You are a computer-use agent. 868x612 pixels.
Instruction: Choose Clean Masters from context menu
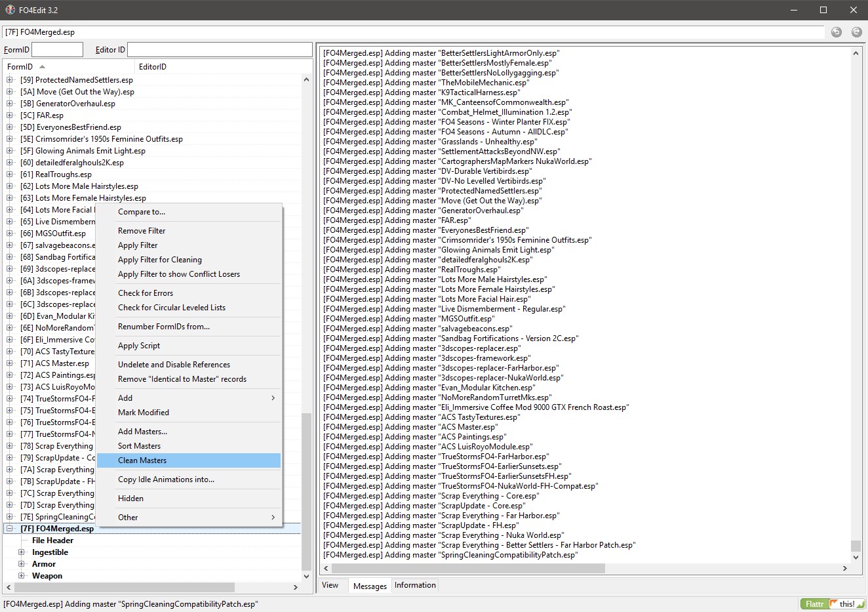(x=189, y=460)
